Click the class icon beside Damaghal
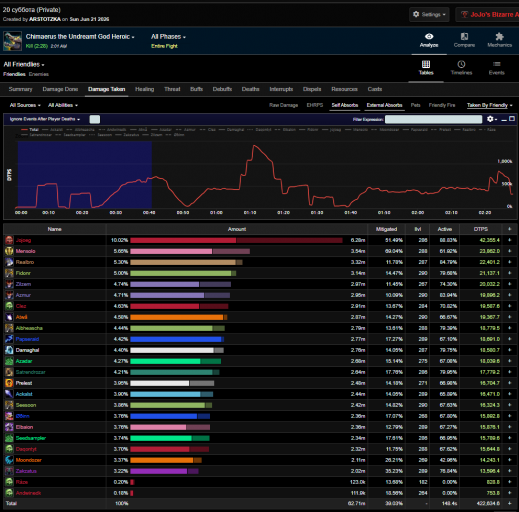 click(9, 350)
